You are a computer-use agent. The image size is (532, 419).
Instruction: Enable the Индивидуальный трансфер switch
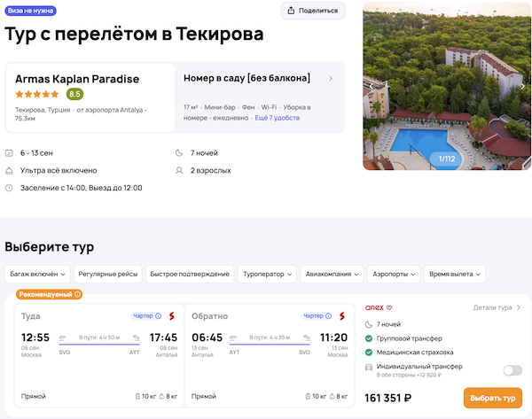pyautogui.click(x=512, y=370)
